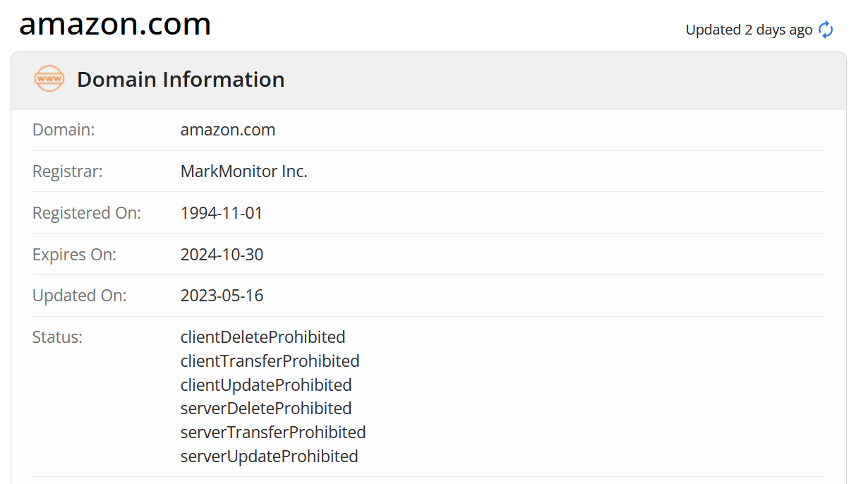The width and height of the screenshot is (868, 484).
Task: Select the amazon.com domain value
Action: click(228, 130)
